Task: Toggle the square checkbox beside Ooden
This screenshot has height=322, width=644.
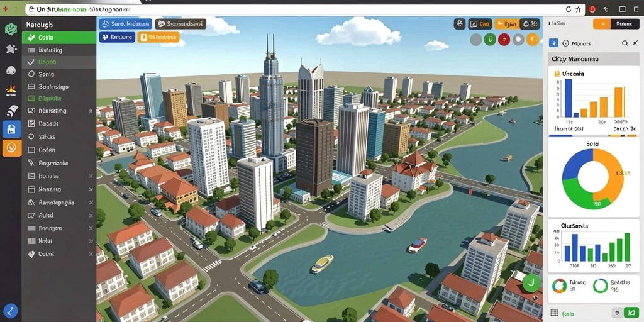Action: (31, 150)
